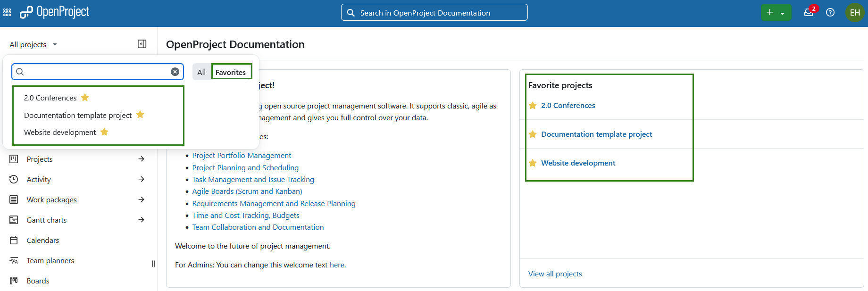The height and width of the screenshot is (291, 868).
Task: Click the Boards icon
Action: pos(14,281)
